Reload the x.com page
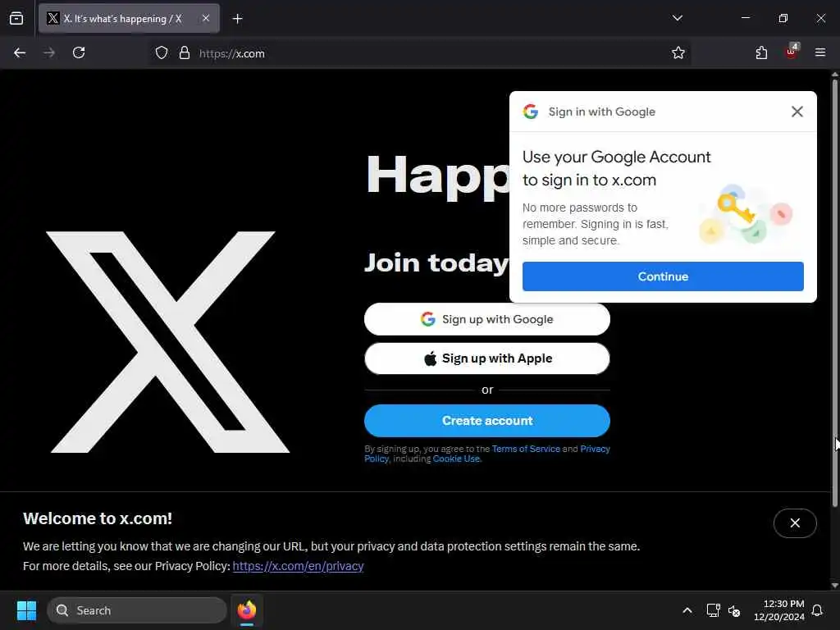This screenshot has height=630, width=840. 79,53
